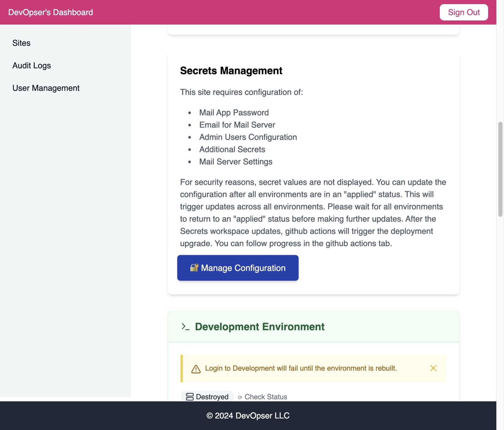Click the warning triangle icon in the alert
This screenshot has height=430, width=504.
click(196, 369)
